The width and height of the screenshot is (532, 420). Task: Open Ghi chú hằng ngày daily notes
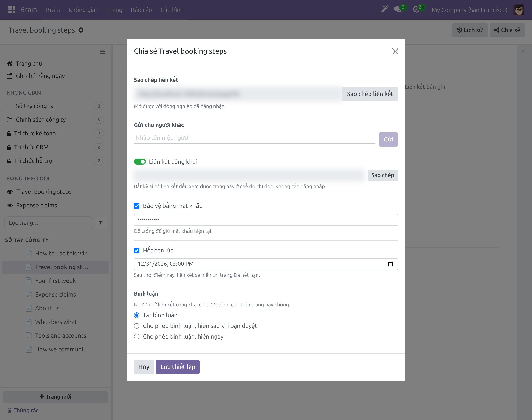[36, 76]
